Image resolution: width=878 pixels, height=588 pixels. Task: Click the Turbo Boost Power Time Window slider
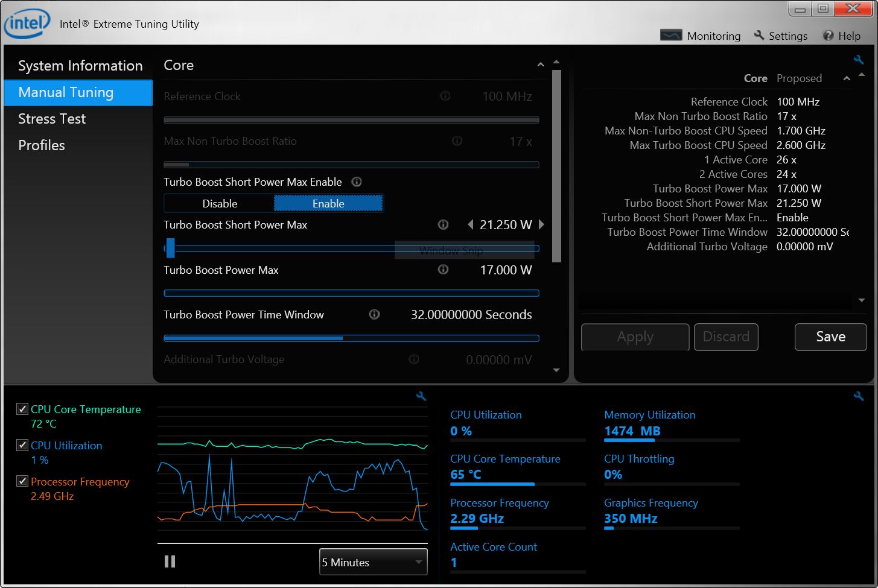point(351,338)
